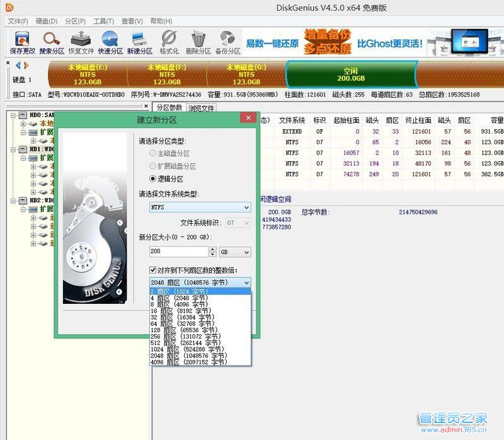Collapse the HD1 disk tree node
504x440 pixels.
pos(13,149)
